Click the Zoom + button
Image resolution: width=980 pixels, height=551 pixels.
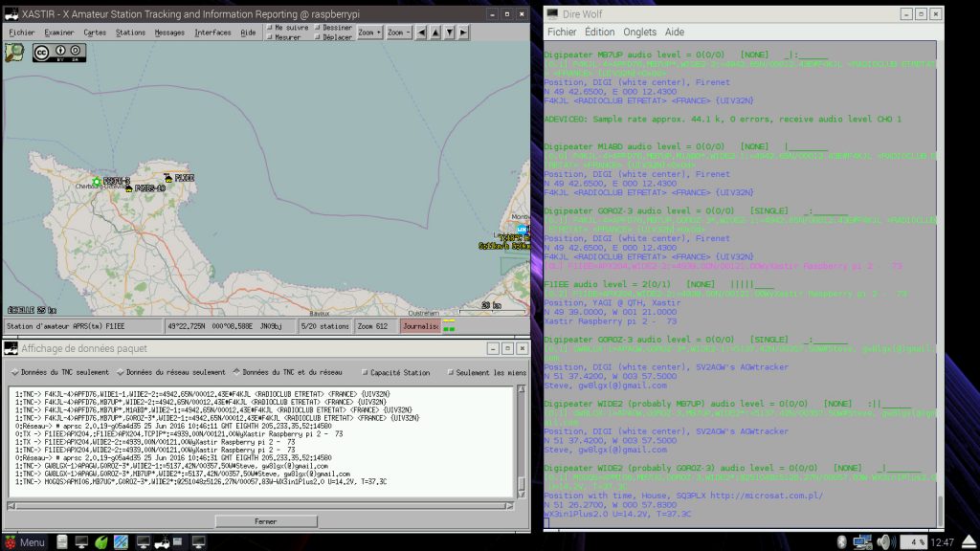click(370, 32)
